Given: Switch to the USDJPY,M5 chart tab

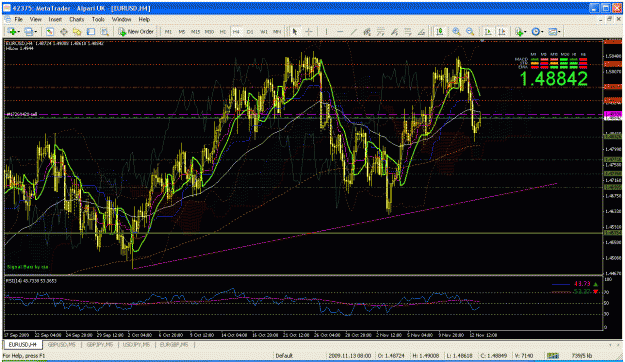Looking at the screenshot, I should tap(136, 344).
